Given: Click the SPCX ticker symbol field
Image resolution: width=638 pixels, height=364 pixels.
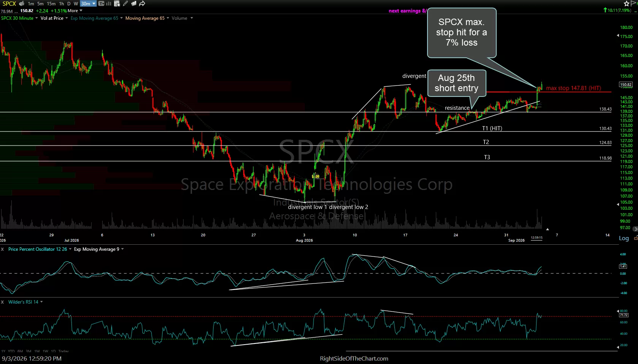Looking at the screenshot, I should pyautogui.click(x=9, y=4).
